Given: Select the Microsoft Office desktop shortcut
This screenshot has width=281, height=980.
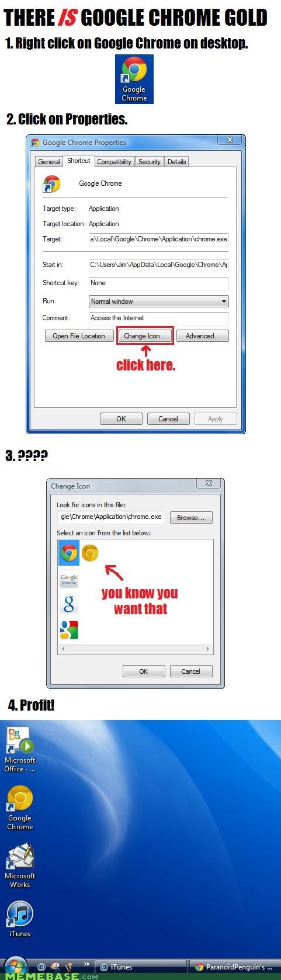Looking at the screenshot, I should pyautogui.click(x=20, y=750).
